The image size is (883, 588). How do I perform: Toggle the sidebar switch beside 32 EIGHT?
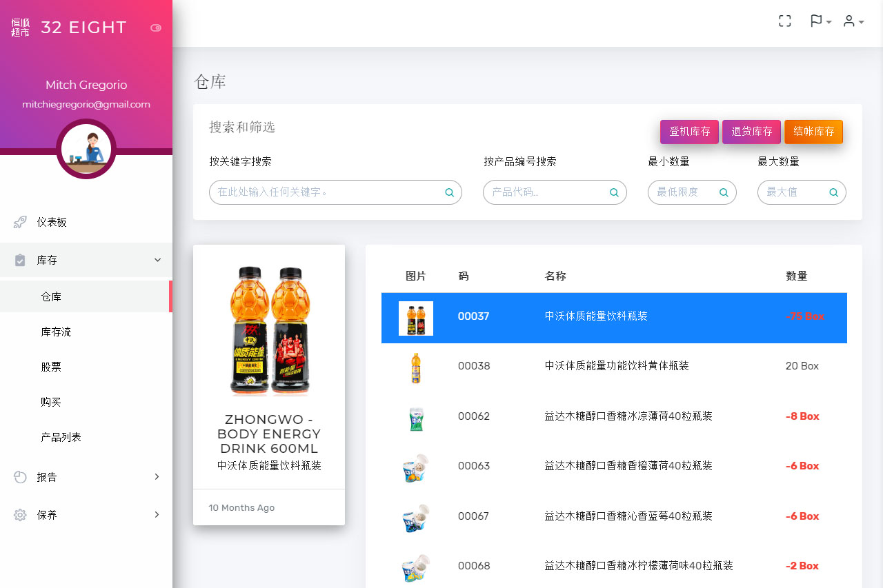coord(156,28)
